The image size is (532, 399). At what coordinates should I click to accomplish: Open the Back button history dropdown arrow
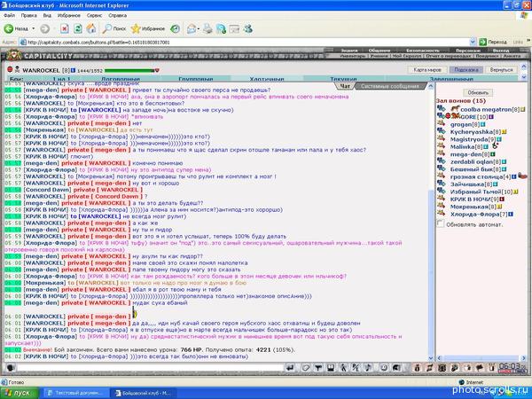coord(34,29)
